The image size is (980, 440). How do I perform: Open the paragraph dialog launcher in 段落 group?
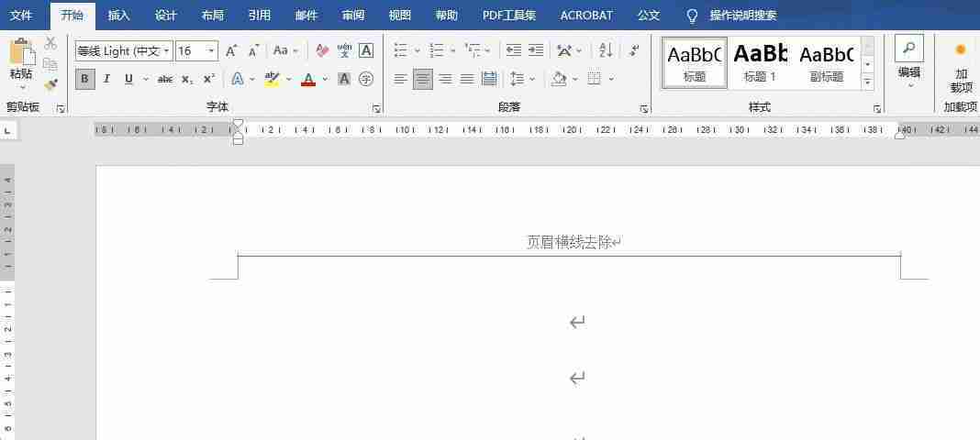point(644,108)
